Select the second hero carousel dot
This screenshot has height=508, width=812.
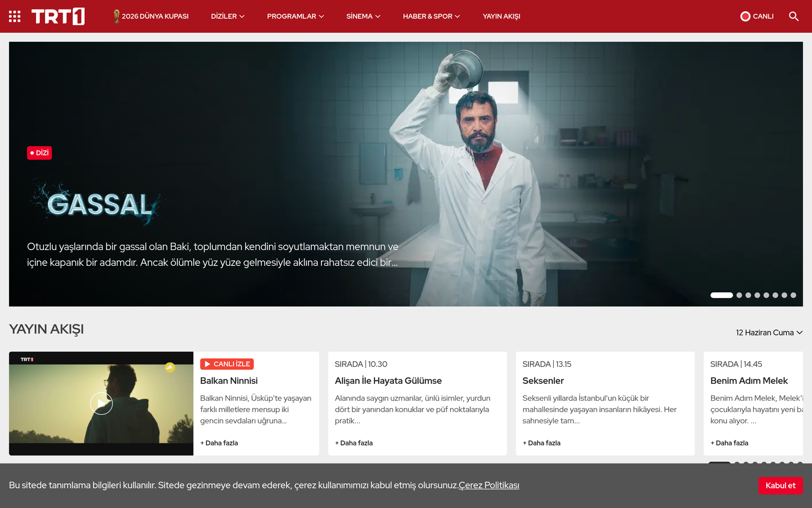coord(739,295)
